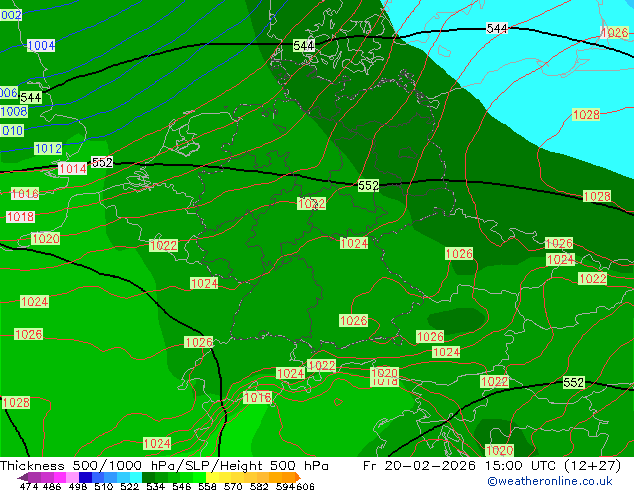Click the legend value 606
The image size is (634, 490).
click(305, 486)
